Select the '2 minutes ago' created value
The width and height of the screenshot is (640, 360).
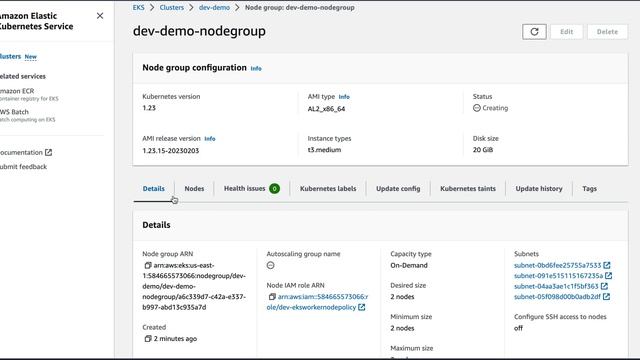click(x=175, y=338)
